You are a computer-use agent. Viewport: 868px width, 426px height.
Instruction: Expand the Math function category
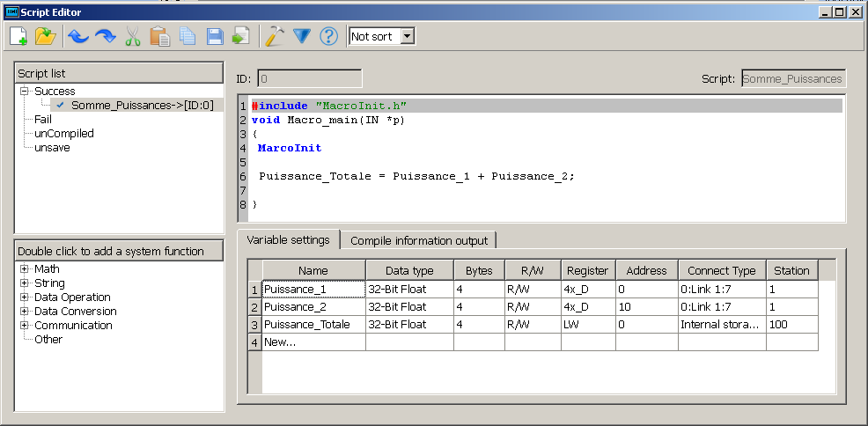coord(25,269)
